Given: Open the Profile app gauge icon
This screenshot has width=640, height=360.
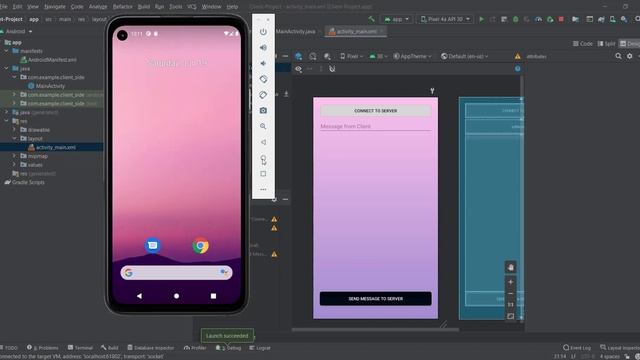Looking at the screenshot, I should [x=538, y=19].
